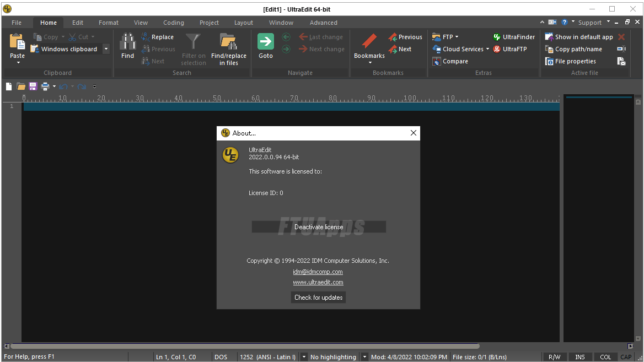This screenshot has width=644, height=362.
Task: Click the Deactivate license button
Action: pyautogui.click(x=319, y=227)
